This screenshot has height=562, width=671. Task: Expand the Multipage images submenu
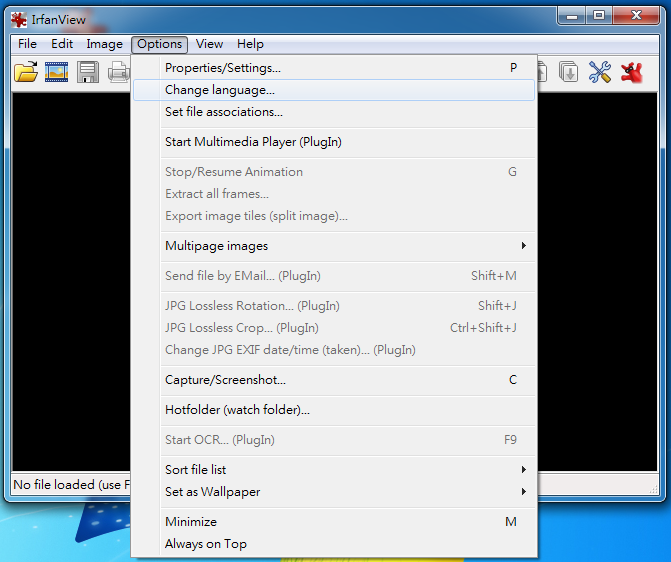334,246
